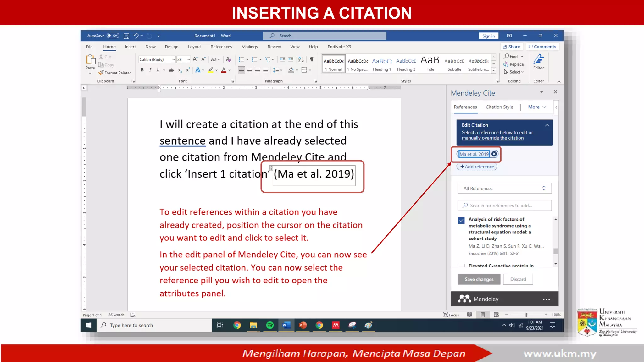
Task: Open the More menu in Mendeley Cite
Action: pos(537,107)
